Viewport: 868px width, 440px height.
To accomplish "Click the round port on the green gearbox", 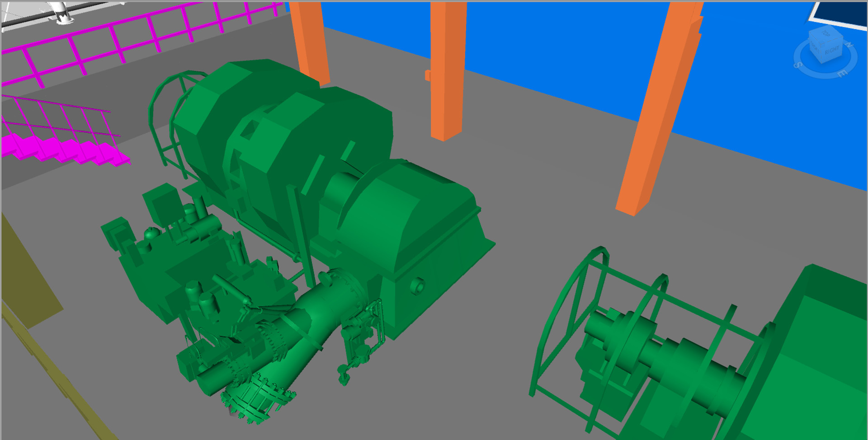I will click(417, 286).
